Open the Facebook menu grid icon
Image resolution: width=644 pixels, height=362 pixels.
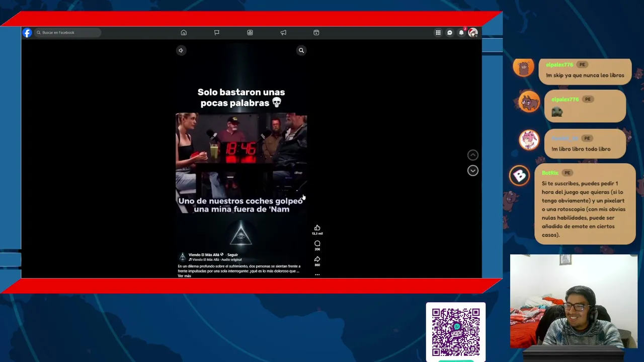tap(438, 33)
